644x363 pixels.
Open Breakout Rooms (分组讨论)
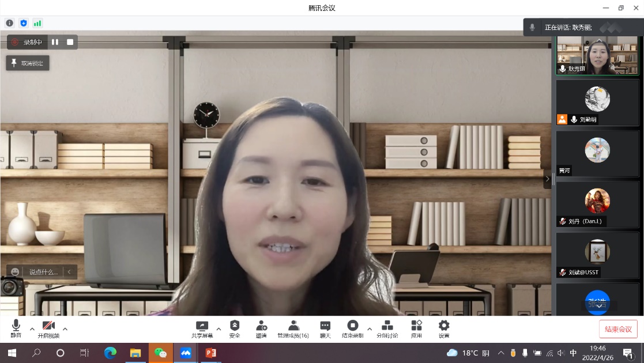[387, 329]
